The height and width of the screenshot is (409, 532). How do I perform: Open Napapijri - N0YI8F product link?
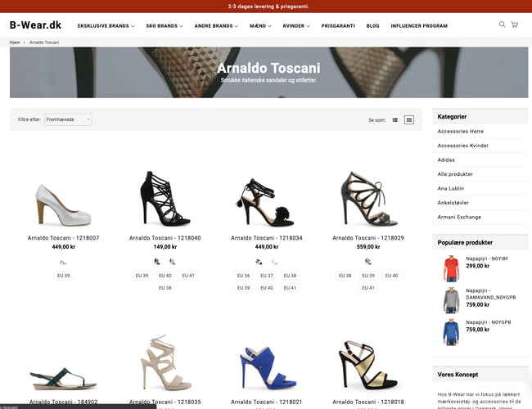pos(487,258)
